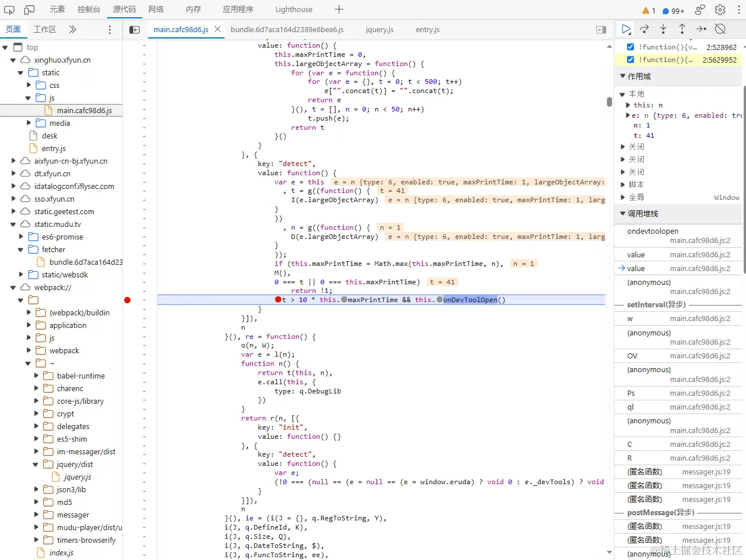Expand the sso.xfyun.cn domain
The image size is (746, 560).
[13, 199]
